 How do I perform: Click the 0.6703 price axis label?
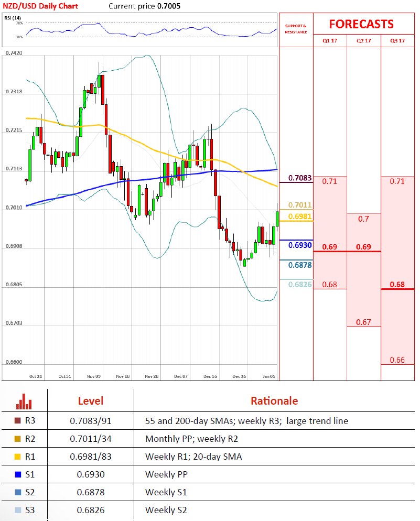pyautogui.click(x=14, y=323)
